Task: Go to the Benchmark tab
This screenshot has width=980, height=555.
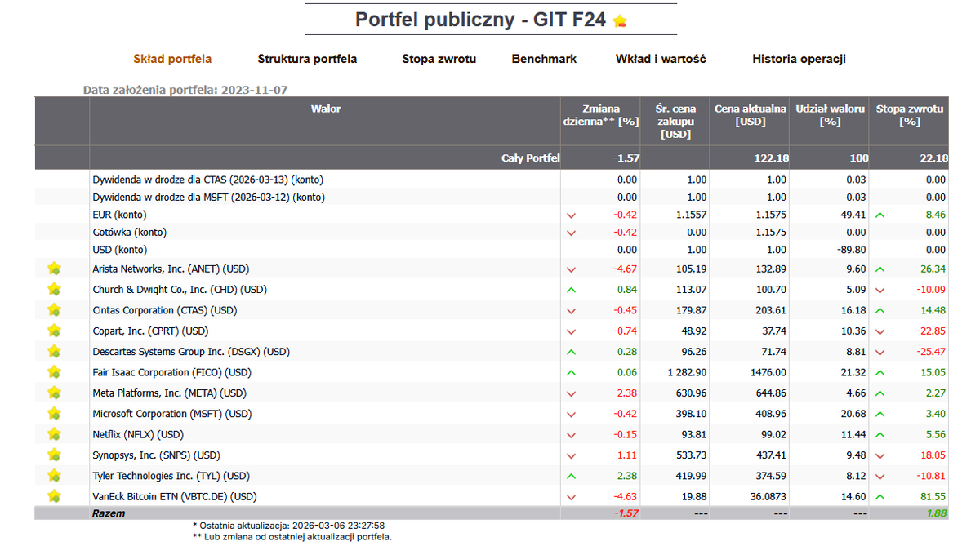Action: 544,59
